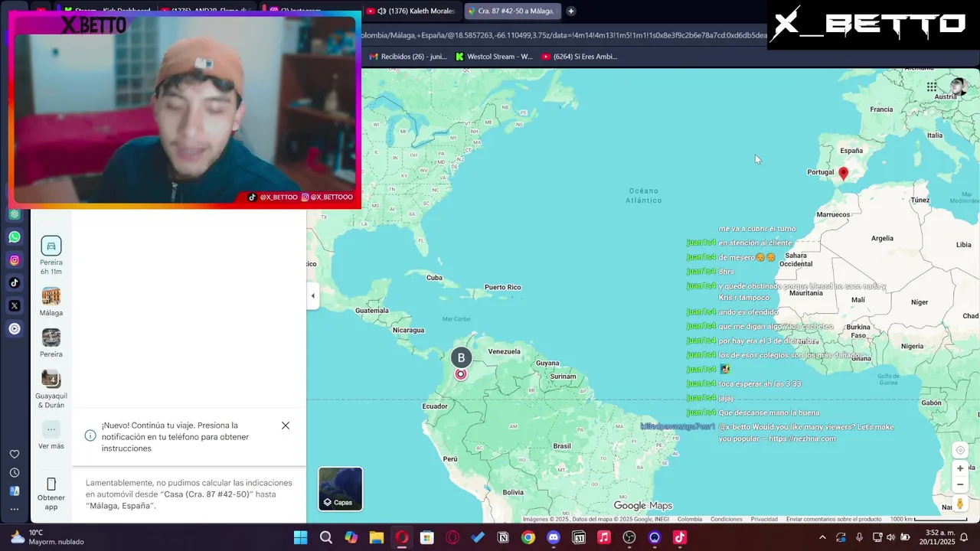980x551 pixels.
Task: Open Copilot from the taskbar
Action: tap(351, 537)
